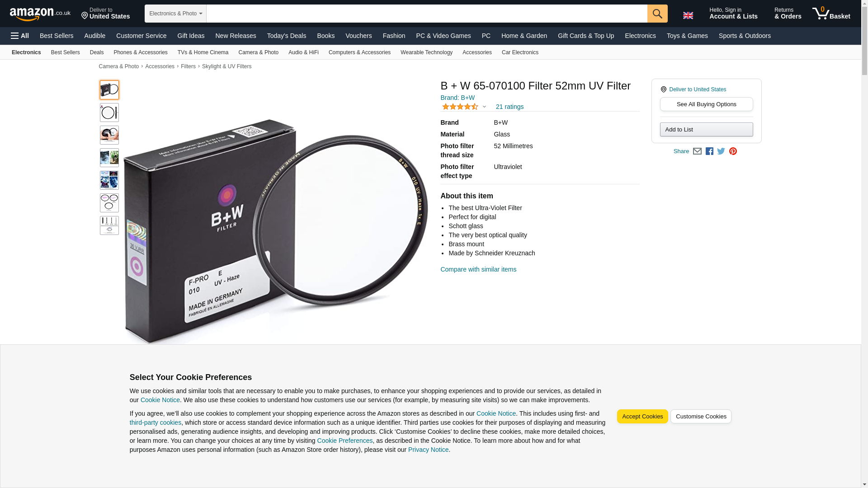Open Account & Lists menu
The height and width of the screenshot is (488, 868).
pyautogui.click(x=733, y=14)
